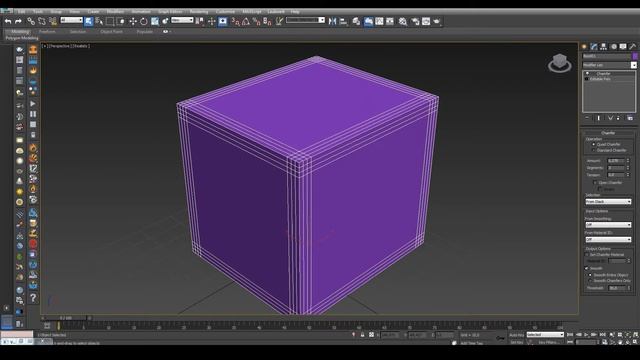Click the Selection Lock toggle in status bar
Screen dimensions: 640x360
click(362, 335)
